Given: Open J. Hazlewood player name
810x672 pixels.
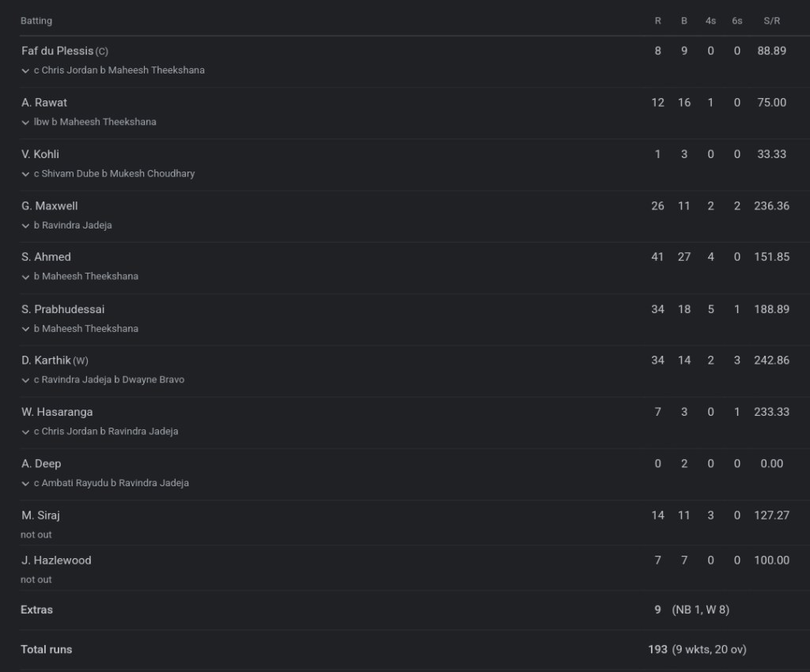Looking at the screenshot, I should click(x=56, y=561).
